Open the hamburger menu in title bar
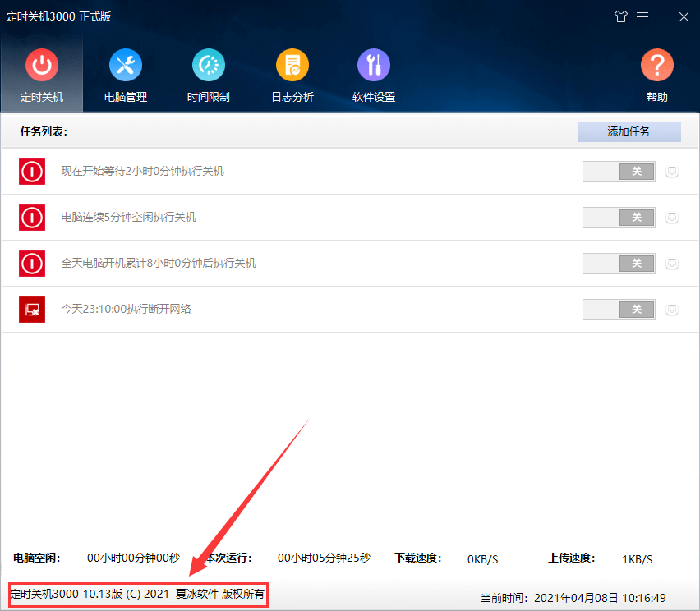The image size is (700, 611). click(x=642, y=17)
